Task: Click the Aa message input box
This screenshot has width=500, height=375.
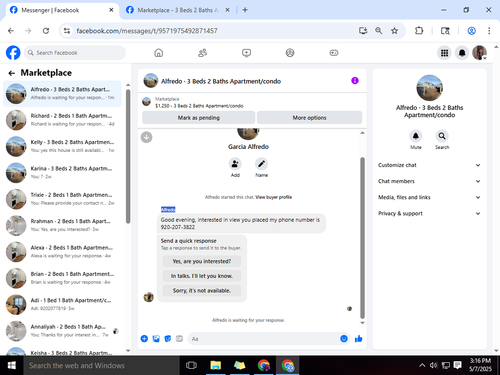Action: coord(263,339)
